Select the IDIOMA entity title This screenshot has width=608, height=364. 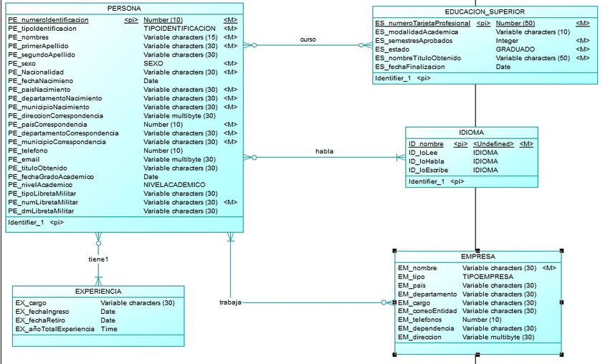coord(471,133)
